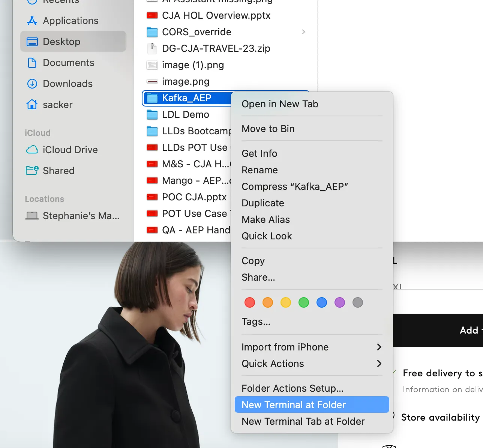Screen dimensions: 483x448
Task: Open iCloud Drive in sidebar
Action: coord(70,150)
